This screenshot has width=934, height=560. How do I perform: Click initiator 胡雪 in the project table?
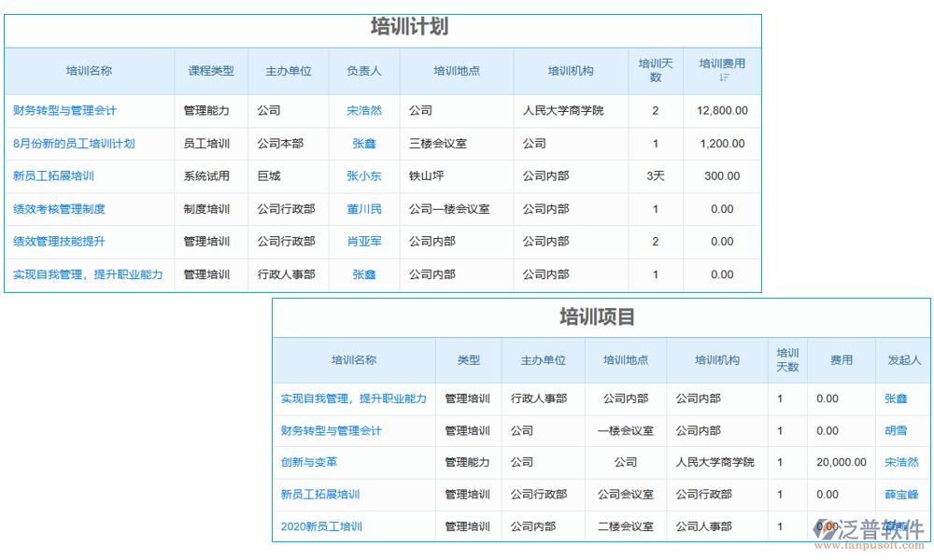pos(896,430)
